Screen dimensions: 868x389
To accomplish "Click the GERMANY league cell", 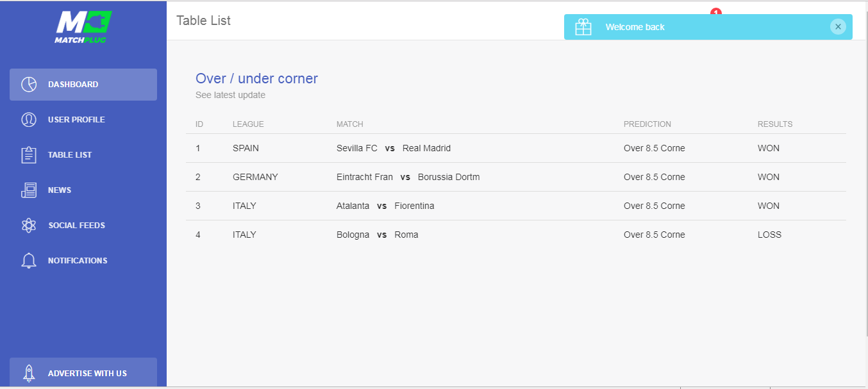I will click(255, 177).
